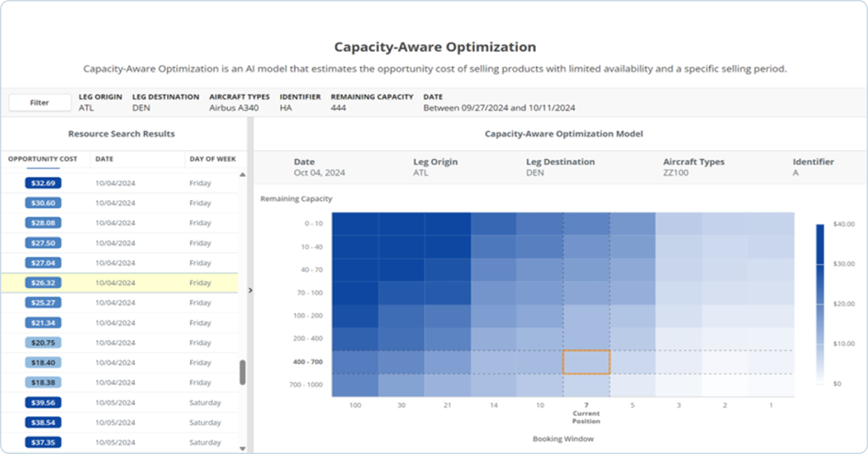Select the 400 - 700 remaining capacity label

pyautogui.click(x=307, y=362)
